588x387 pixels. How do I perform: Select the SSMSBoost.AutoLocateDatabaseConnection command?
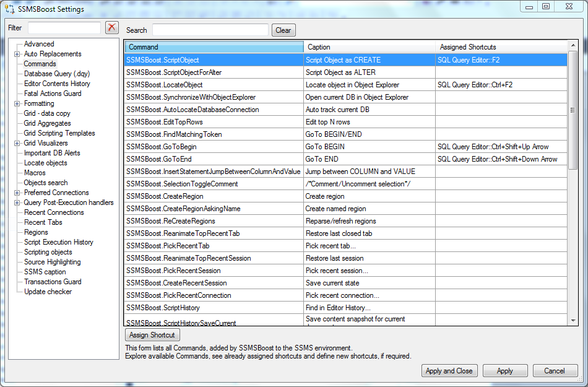346,110
